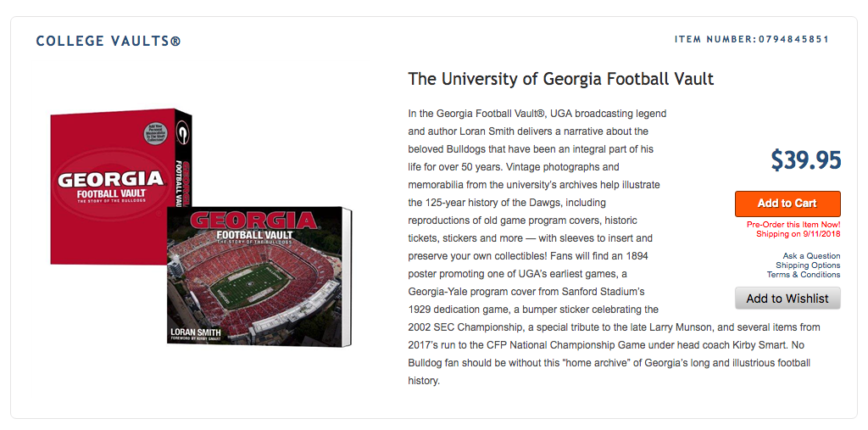Click the product description paragraph
Viewport: 868px width, 430px height.
(x=615, y=247)
